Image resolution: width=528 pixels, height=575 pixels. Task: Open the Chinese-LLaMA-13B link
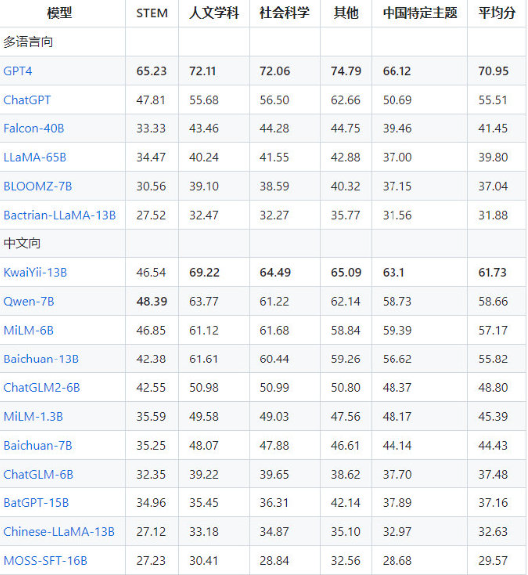[x=59, y=532]
